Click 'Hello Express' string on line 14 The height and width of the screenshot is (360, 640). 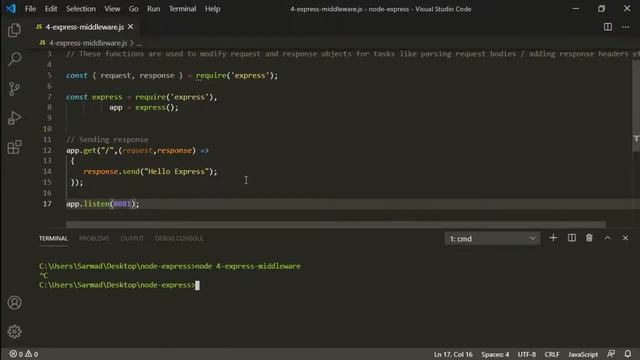pyautogui.click(x=177, y=171)
